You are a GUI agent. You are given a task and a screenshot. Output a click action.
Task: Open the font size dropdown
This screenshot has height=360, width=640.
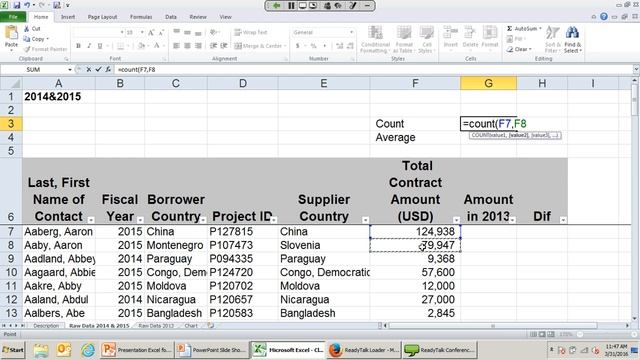tap(142, 32)
